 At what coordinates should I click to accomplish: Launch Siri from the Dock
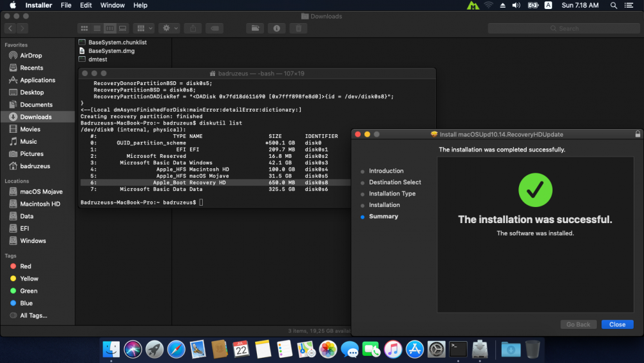133,349
